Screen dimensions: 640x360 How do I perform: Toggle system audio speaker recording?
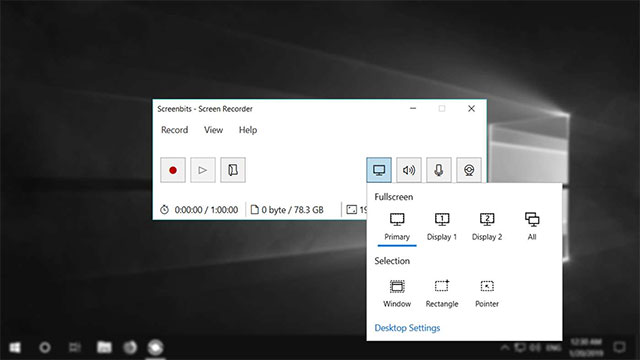tap(409, 170)
